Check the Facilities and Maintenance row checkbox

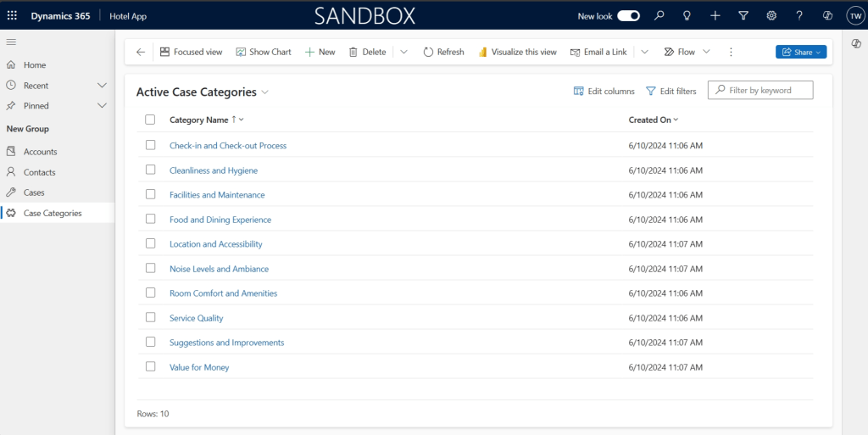(x=151, y=194)
